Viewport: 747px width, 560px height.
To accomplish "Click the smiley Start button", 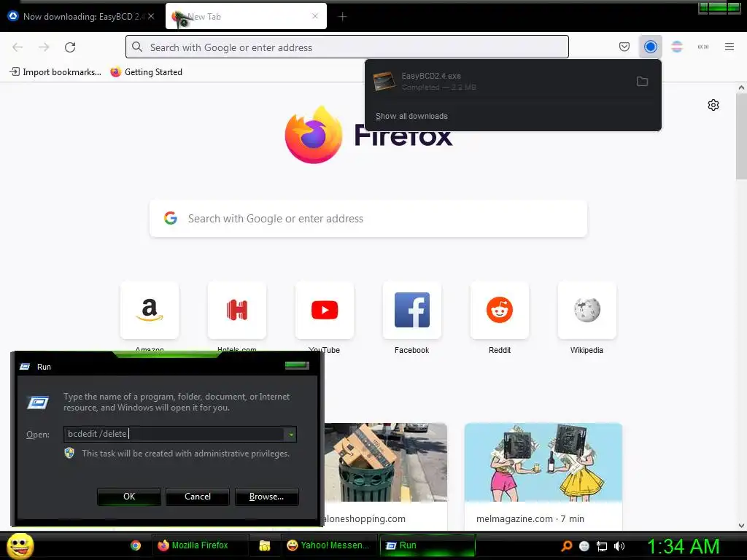I will point(20,545).
